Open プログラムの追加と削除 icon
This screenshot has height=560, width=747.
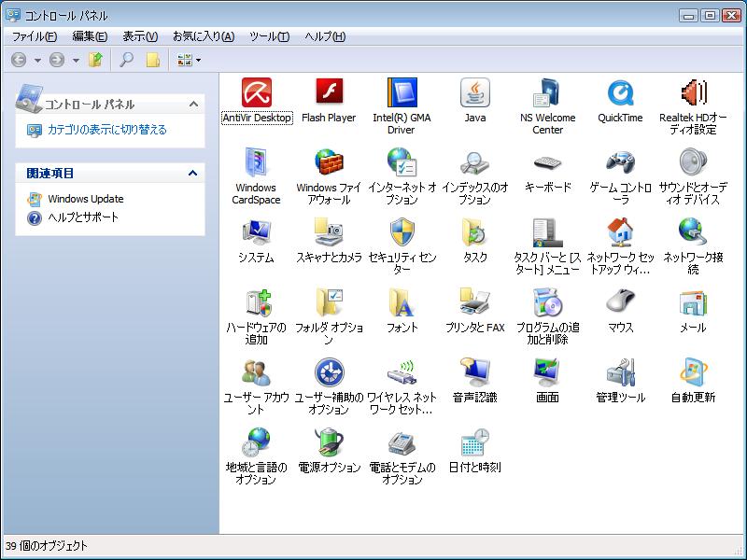point(547,302)
